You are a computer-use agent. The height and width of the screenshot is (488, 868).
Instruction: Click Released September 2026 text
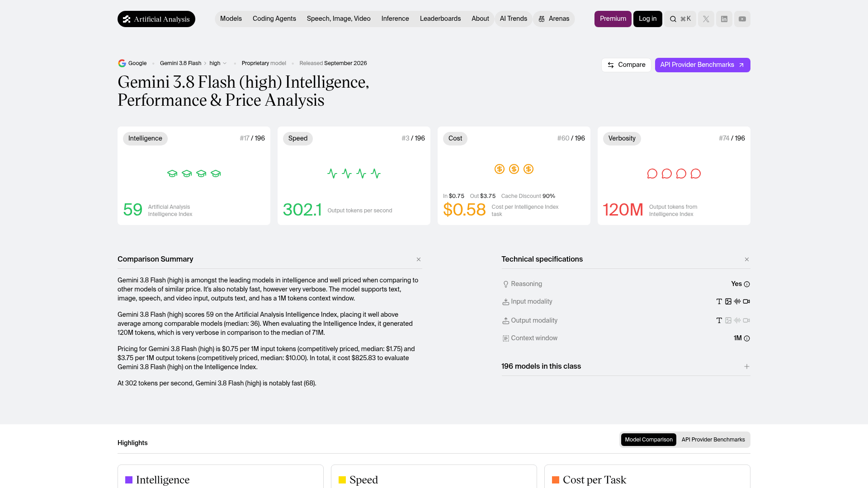[333, 63]
